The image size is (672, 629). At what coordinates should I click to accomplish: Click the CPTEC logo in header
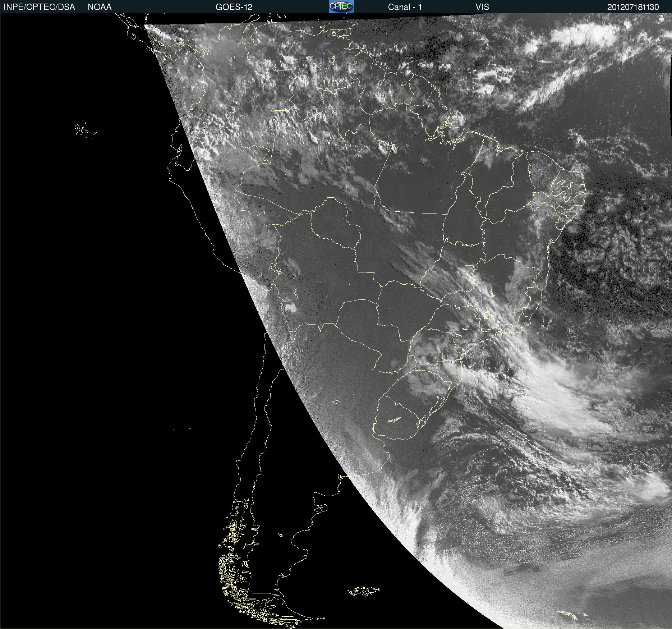(341, 6)
